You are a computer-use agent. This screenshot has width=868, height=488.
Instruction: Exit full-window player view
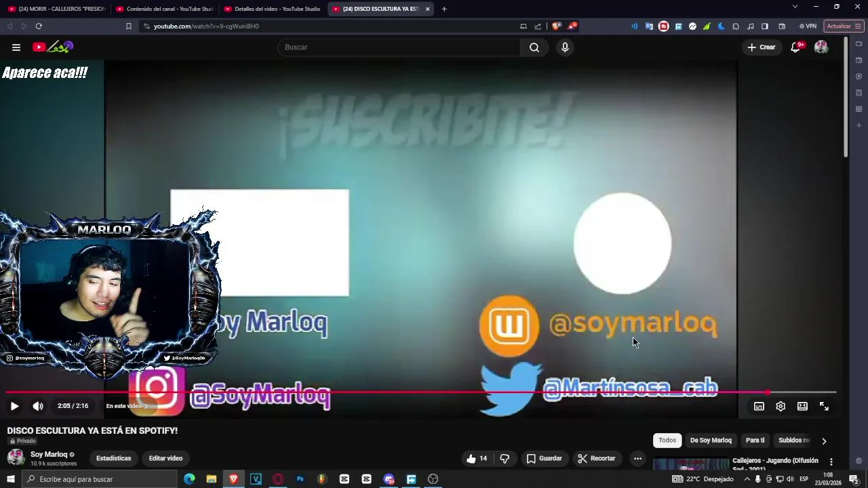824,406
